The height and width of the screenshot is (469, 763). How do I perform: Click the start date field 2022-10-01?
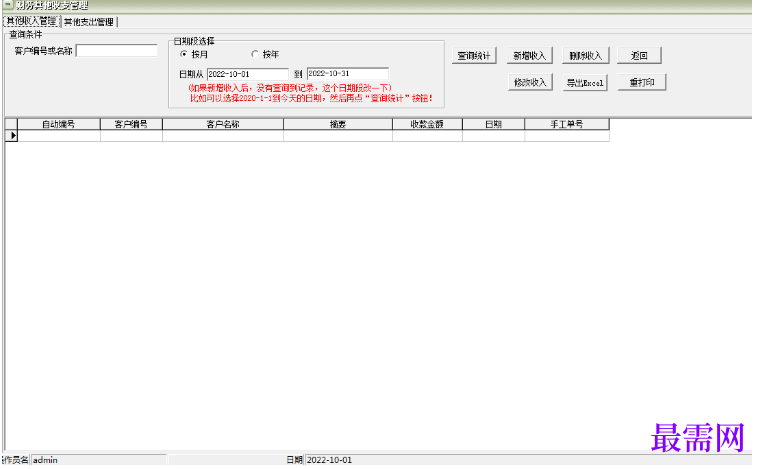click(x=248, y=74)
